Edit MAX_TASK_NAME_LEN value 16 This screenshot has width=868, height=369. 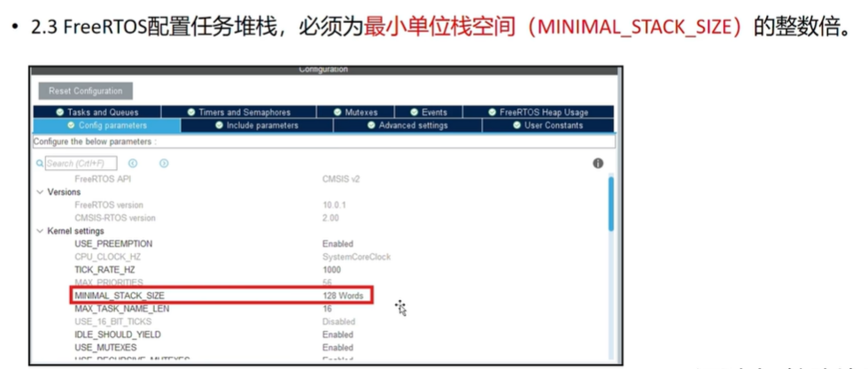pyautogui.click(x=327, y=309)
